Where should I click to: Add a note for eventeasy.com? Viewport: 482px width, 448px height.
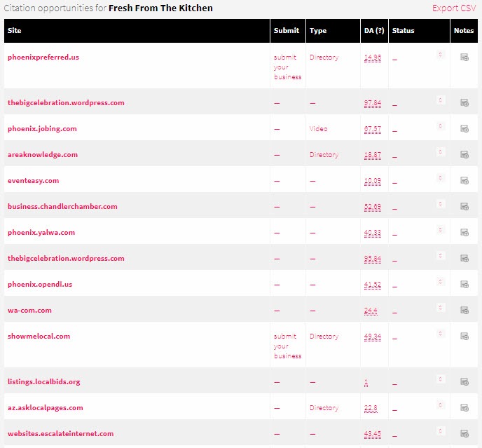[x=464, y=181]
